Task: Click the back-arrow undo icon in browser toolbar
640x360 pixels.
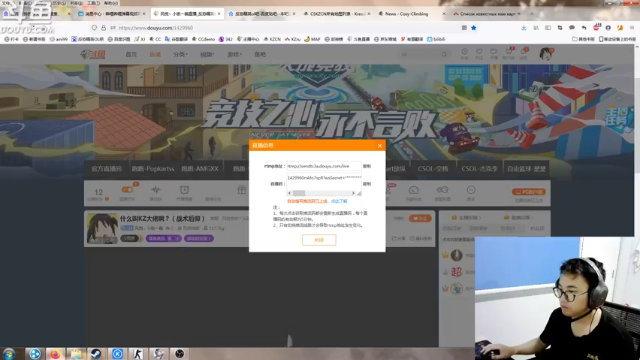Action: (x=584, y=28)
